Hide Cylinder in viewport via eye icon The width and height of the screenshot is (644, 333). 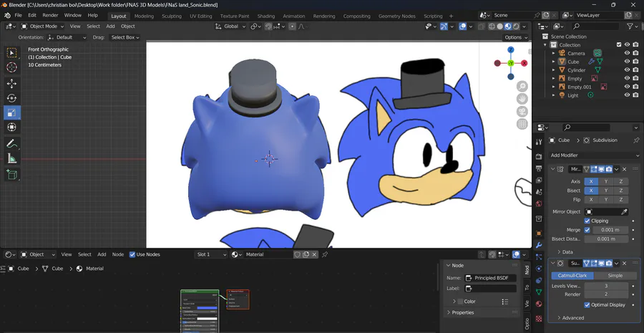[x=627, y=70]
